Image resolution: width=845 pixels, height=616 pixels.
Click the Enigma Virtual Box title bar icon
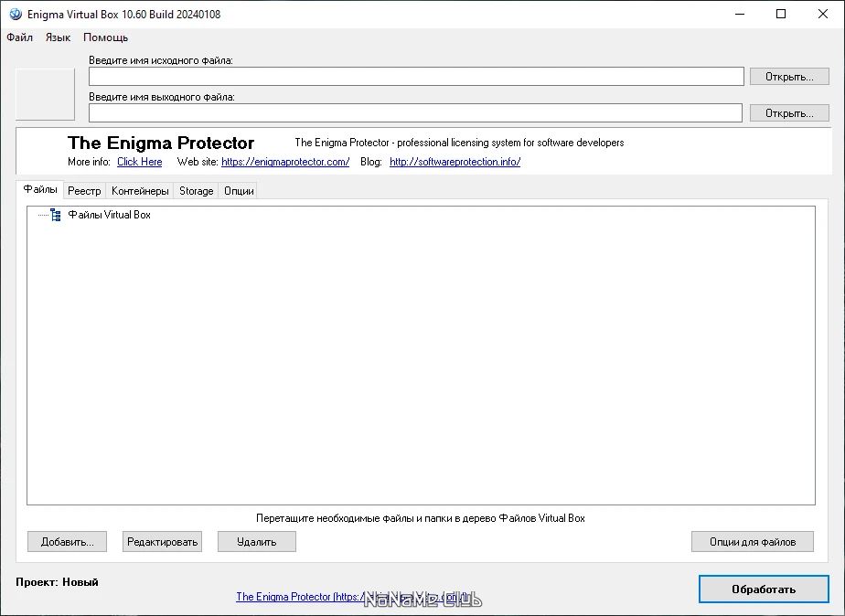[x=16, y=14]
